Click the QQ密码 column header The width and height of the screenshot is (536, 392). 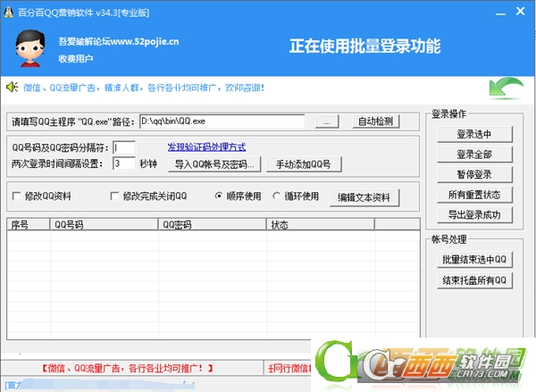click(212, 224)
